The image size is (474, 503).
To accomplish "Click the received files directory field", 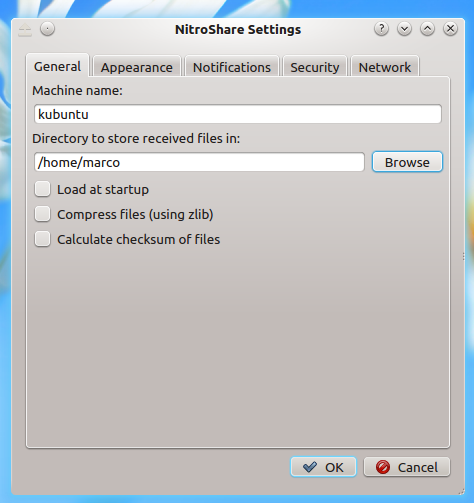I will pos(199,162).
